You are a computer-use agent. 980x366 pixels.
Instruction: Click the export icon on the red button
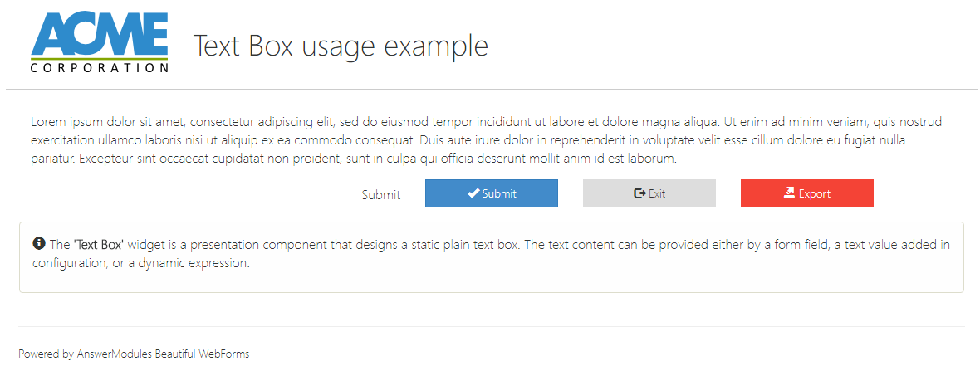789,193
